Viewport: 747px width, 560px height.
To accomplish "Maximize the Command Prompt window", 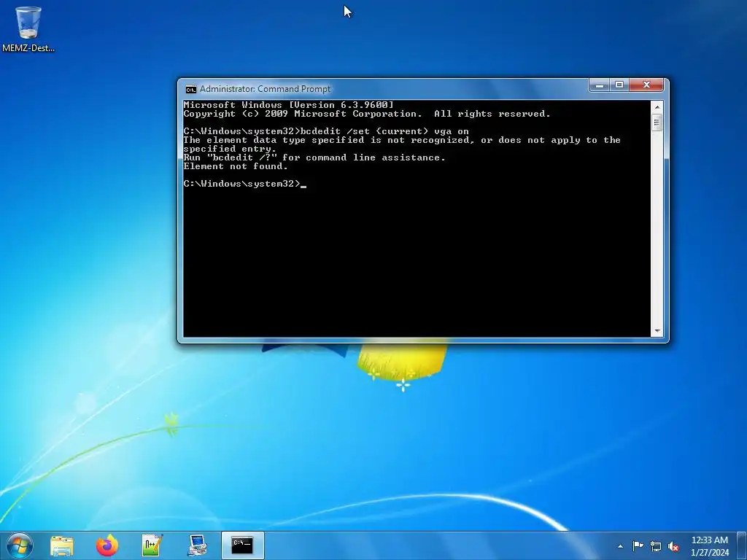I will point(619,85).
